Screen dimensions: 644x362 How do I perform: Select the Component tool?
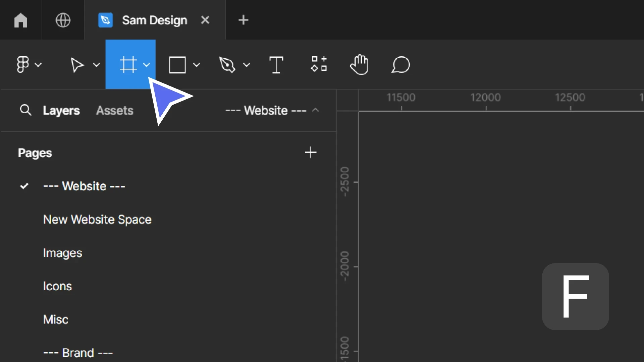coord(318,65)
